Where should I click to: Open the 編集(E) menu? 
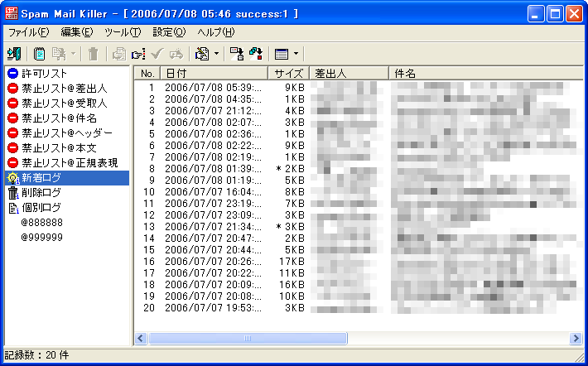[x=77, y=32]
